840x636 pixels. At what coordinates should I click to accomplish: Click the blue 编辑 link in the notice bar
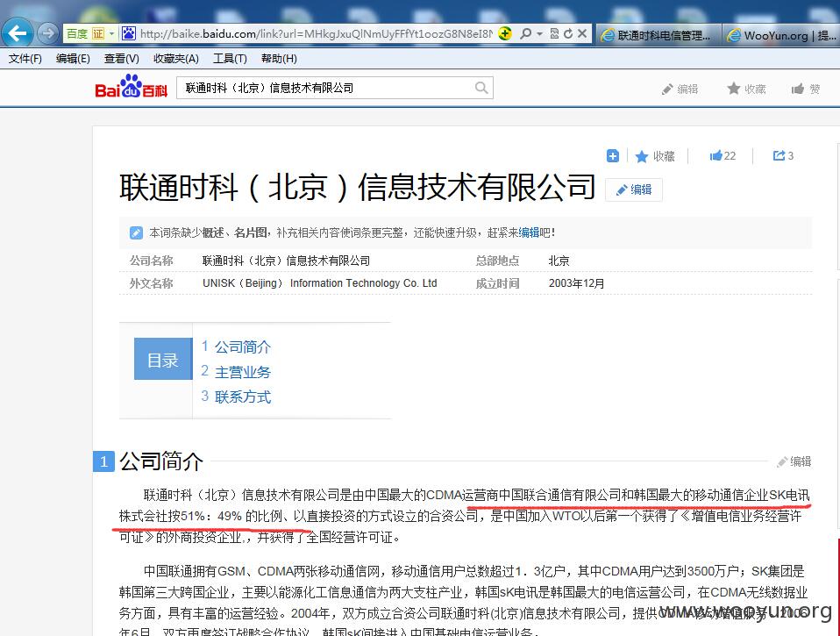tap(529, 232)
